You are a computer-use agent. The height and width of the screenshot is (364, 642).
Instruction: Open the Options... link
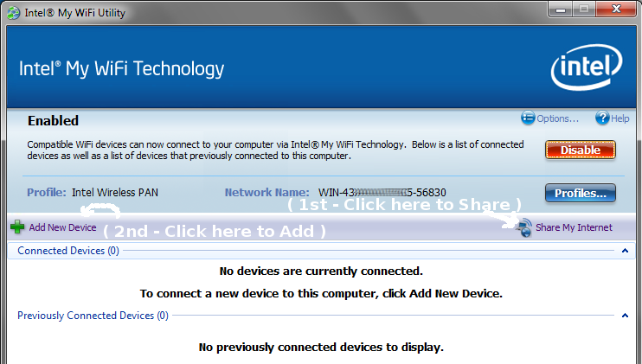click(558, 118)
